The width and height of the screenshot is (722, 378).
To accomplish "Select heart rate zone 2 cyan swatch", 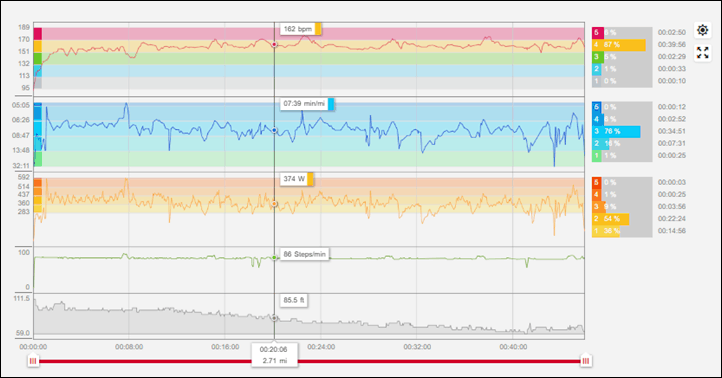I will tap(597, 69).
